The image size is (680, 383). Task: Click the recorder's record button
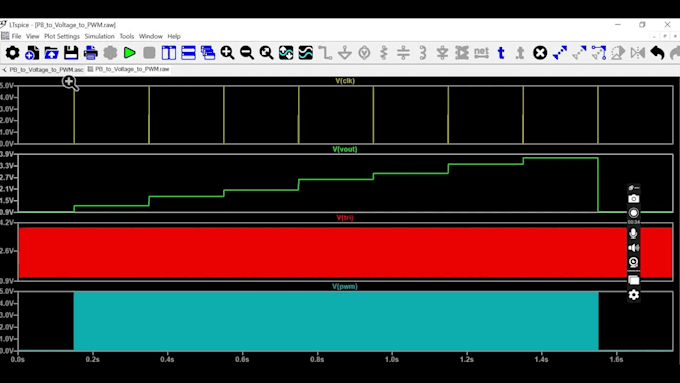pos(634,213)
